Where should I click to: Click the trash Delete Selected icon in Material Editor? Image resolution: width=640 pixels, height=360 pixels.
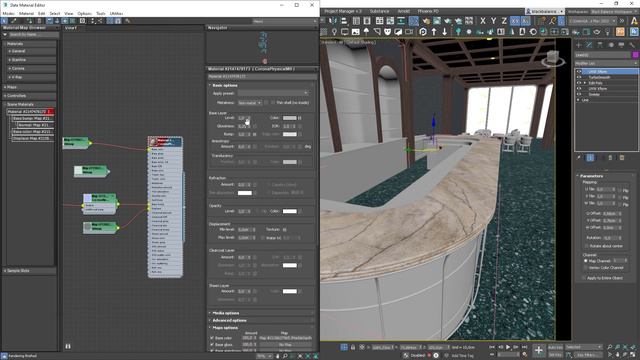tap(40, 21)
